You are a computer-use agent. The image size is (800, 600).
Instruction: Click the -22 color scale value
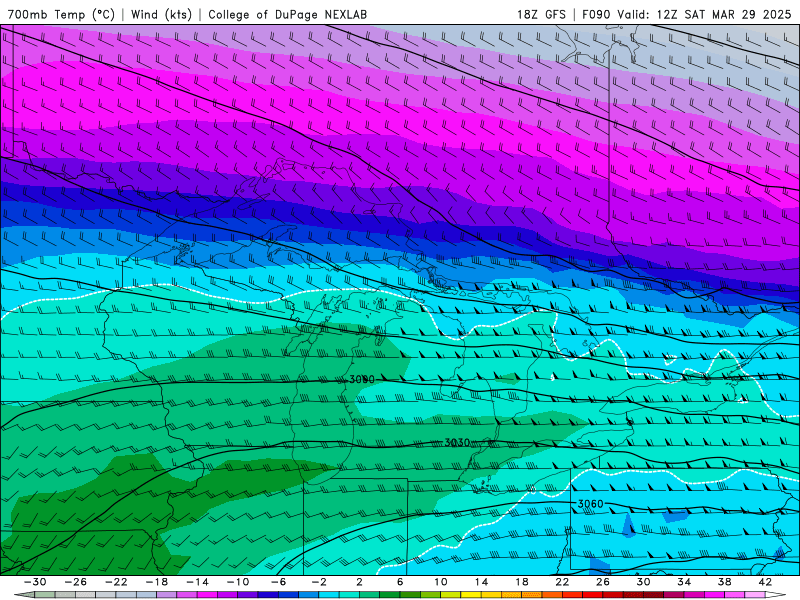click(x=116, y=582)
